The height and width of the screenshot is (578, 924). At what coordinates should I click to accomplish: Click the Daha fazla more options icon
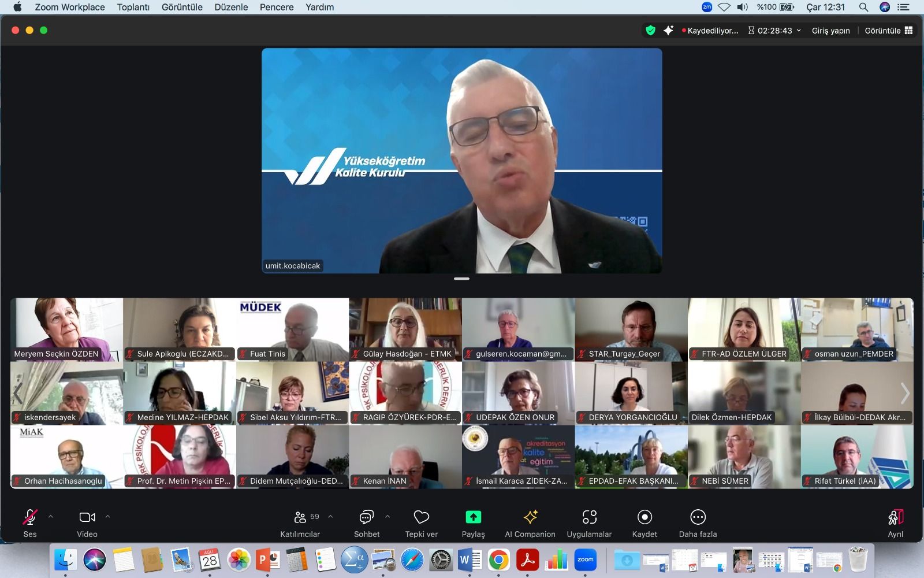[698, 517]
